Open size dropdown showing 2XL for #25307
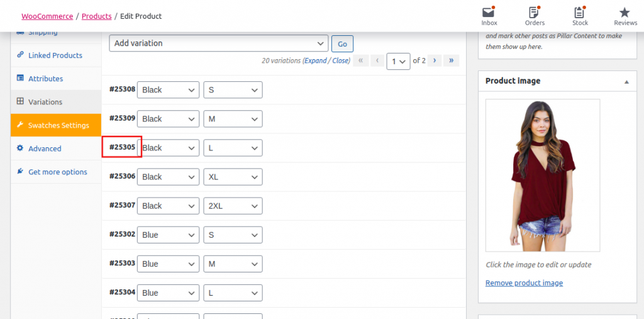Viewport: 644px width, 319px height. coord(233,206)
